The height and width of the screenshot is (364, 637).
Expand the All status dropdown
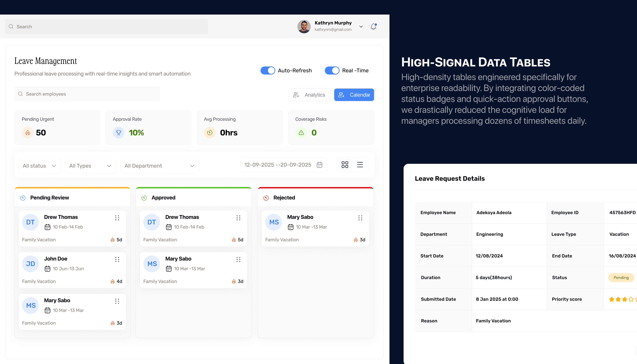click(40, 166)
